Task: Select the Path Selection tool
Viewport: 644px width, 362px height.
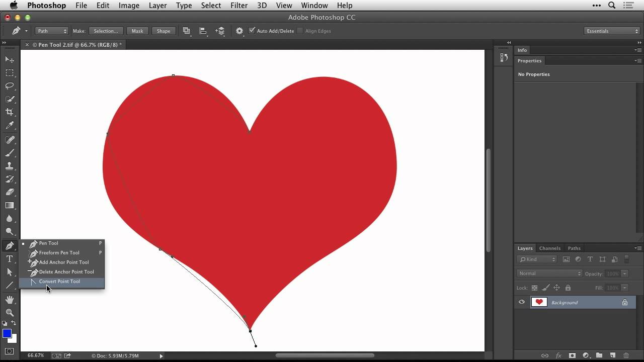Action: pos(10,272)
